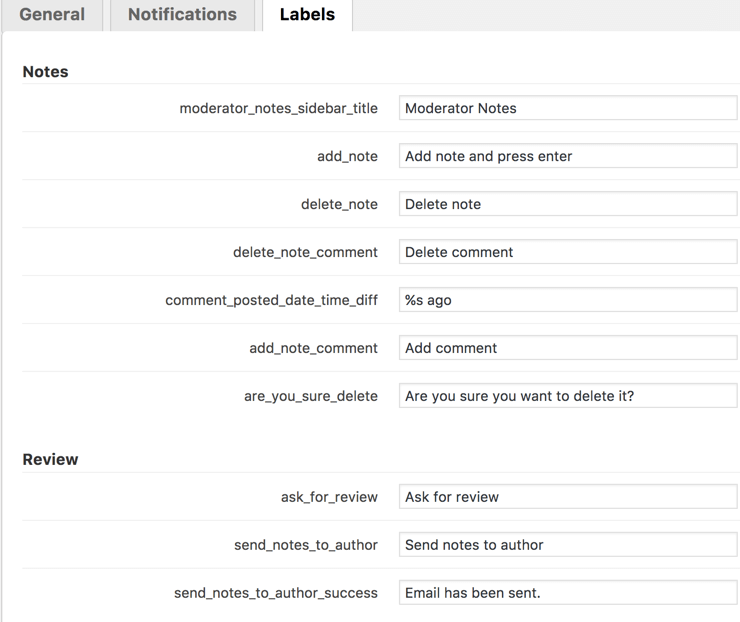This screenshot has height=622, width=740.
Task: Edit the 'Ask for review' input field
Action: pyautogui.click(x=567, y=497)
